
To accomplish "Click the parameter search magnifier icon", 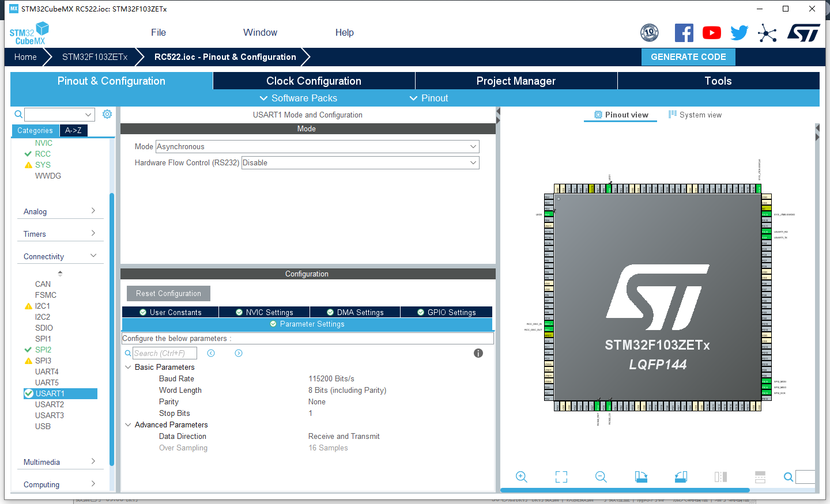I will [x=128, y=353].
